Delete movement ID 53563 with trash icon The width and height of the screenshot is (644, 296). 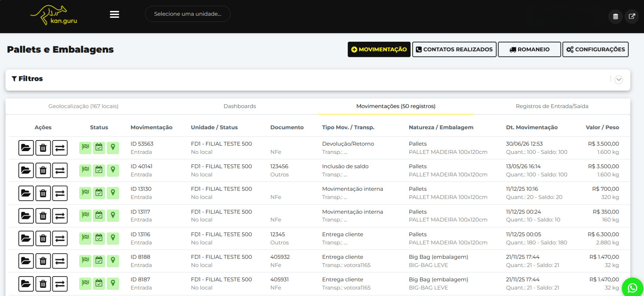tap(43, 148)
